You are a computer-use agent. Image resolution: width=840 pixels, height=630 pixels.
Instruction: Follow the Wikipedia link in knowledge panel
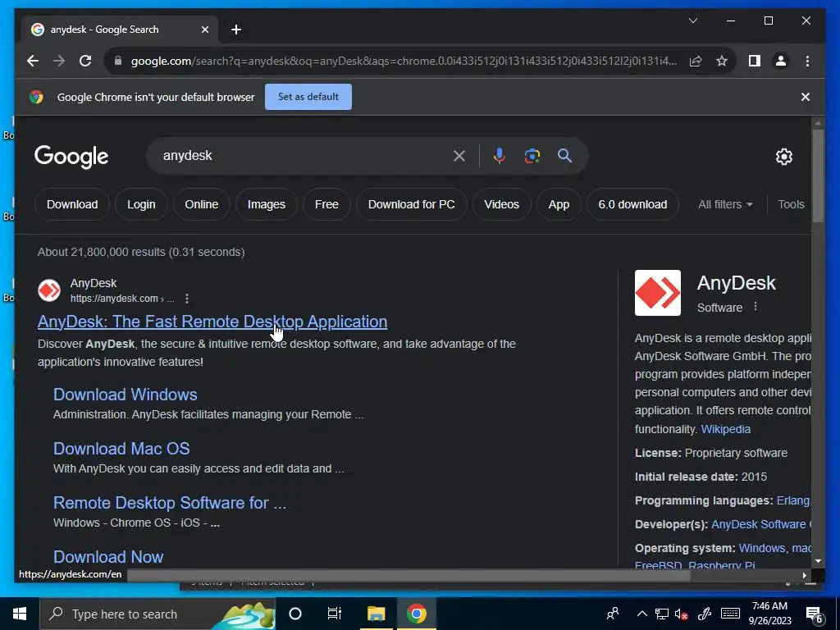pos(725,429)
